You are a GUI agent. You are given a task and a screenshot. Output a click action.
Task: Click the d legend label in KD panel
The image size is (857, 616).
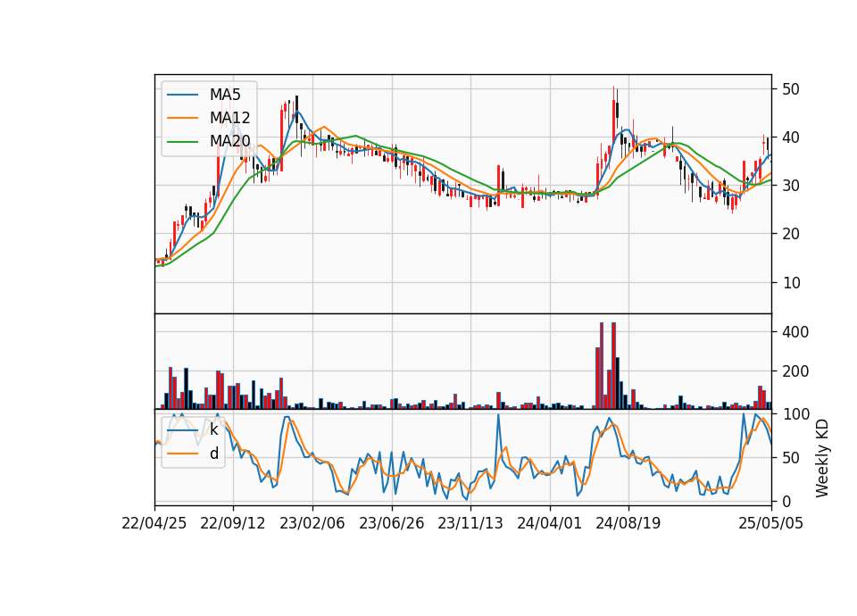[x=214, y=454]
